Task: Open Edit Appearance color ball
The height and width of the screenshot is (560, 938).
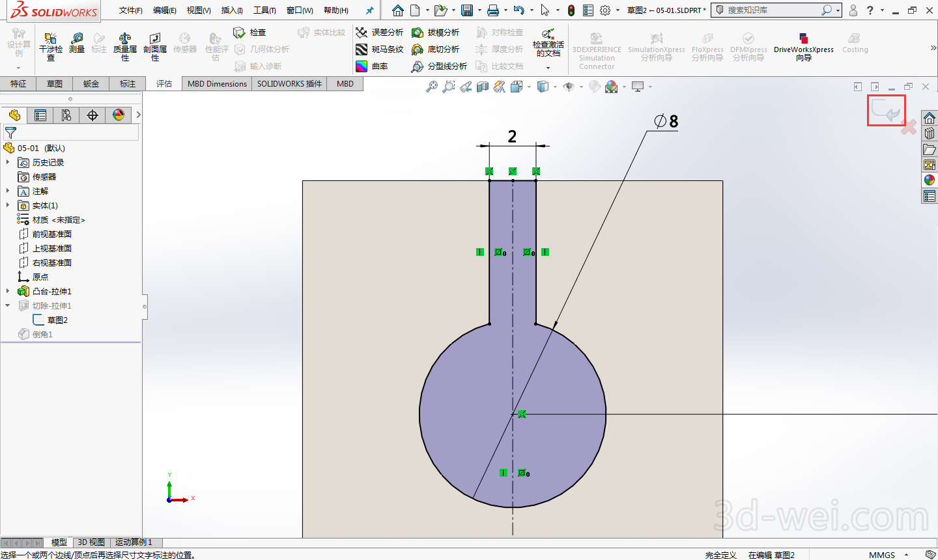Action: [x=611, y=87]
